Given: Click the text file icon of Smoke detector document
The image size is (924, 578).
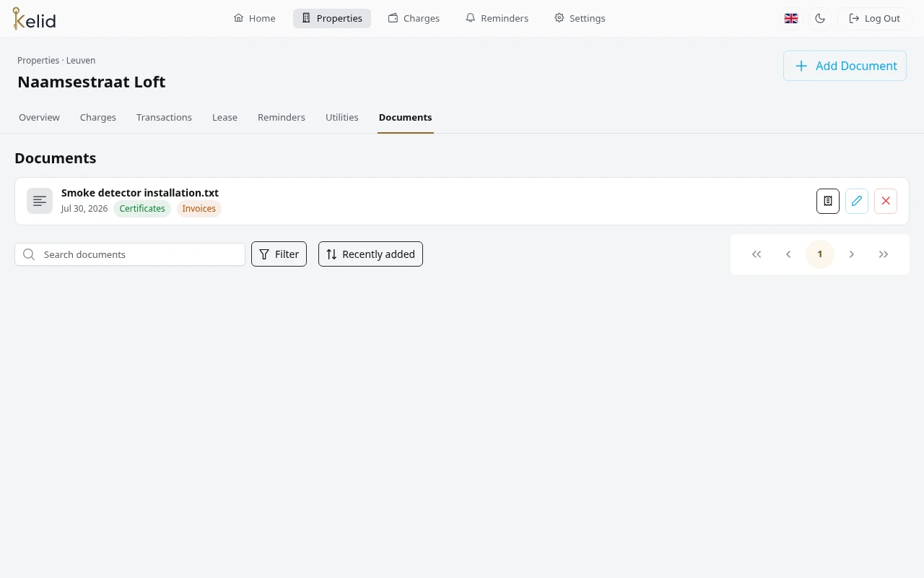Looking at the screenshot, I should 40,201.
